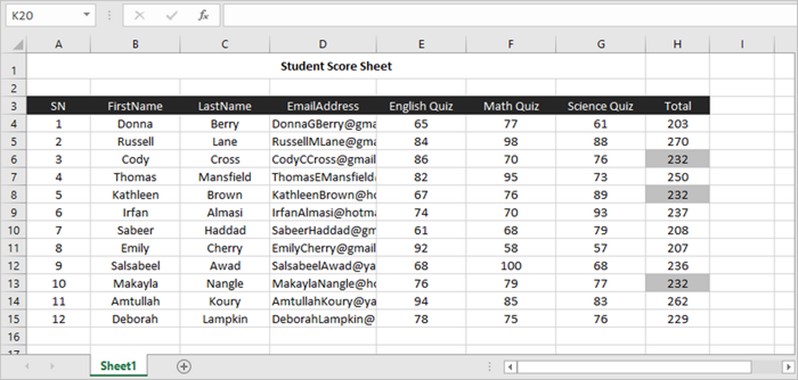This screenshot has height=380, width=798.
Task: Click the Cancel X icon in formula bar
Action: [x=139, y=16]
